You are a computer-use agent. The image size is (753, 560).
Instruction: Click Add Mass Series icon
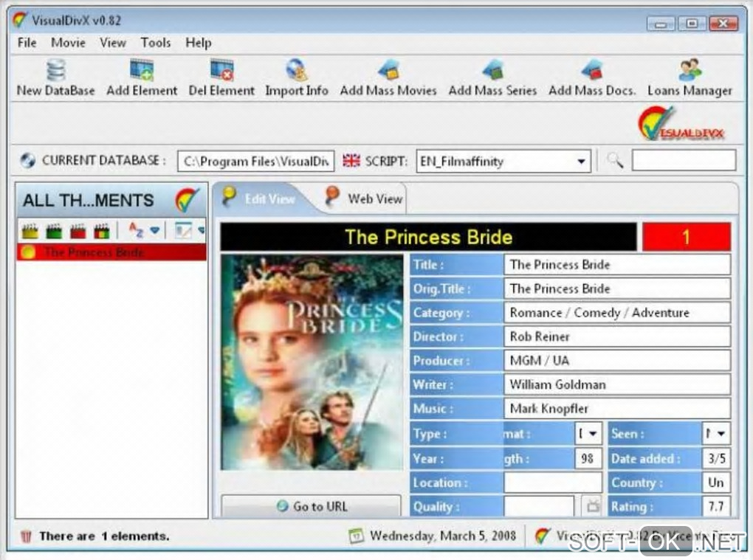coord(492,70)
